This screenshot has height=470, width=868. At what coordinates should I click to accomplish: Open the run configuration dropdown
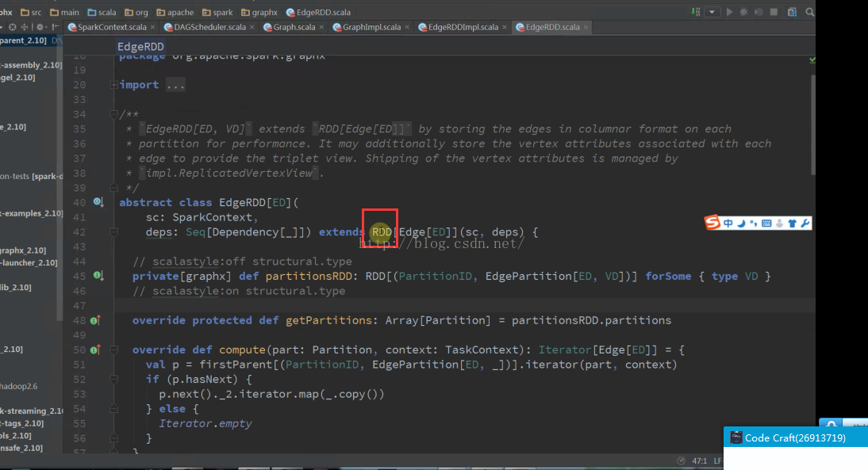pos(712,12)
